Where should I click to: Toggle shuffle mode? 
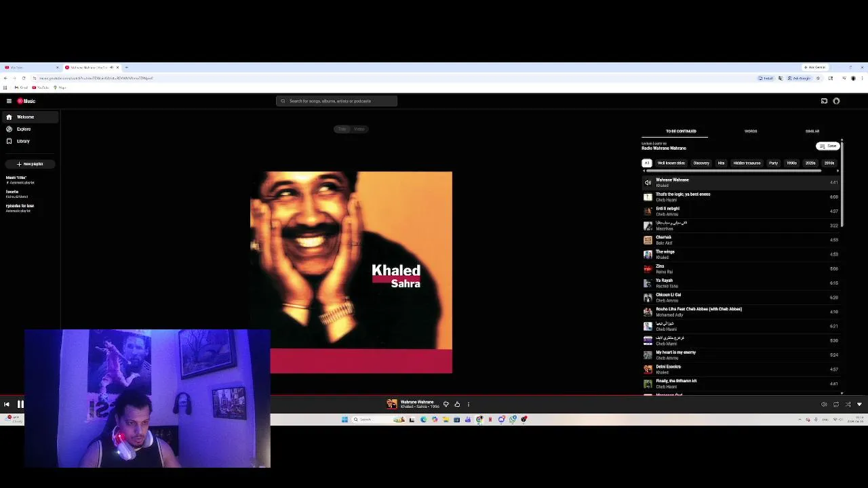[x=848, y=405]
